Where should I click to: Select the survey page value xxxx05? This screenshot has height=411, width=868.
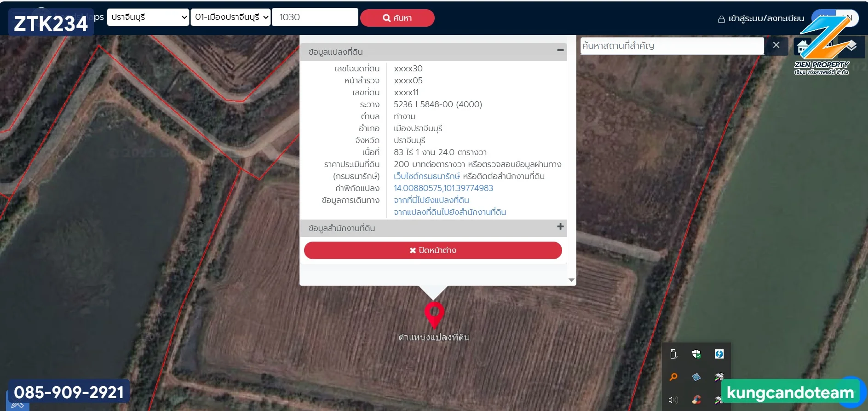coord(408,81)
